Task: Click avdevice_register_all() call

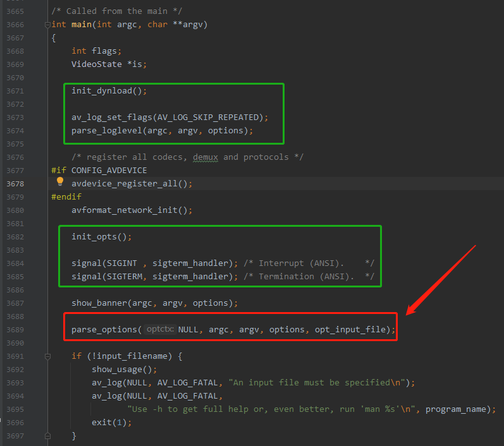Action: [x=132, y=184]
